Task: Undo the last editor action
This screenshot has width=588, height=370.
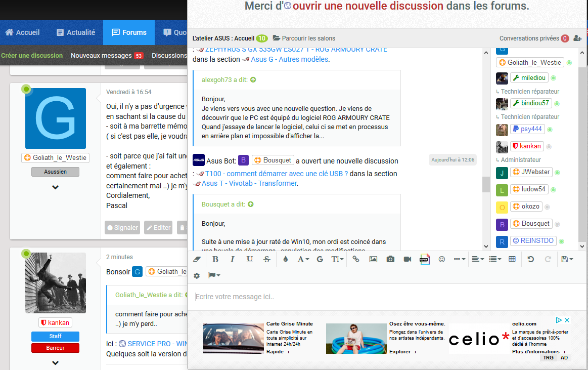Action: coord(531,259)
